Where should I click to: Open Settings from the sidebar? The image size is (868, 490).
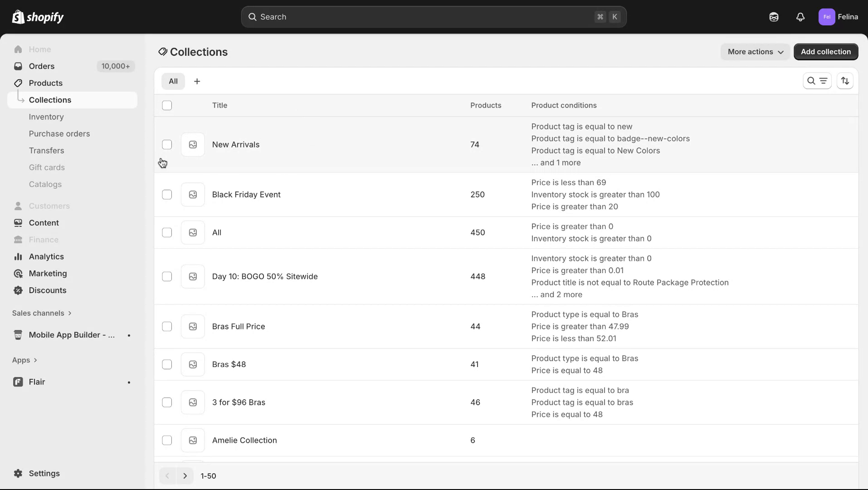point(44,473)
